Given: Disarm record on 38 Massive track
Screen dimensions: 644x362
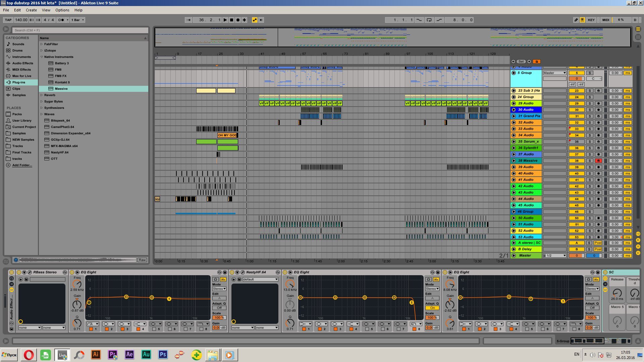Looking at the screenshot, I should pyautogui.click(x=598, y=161).
